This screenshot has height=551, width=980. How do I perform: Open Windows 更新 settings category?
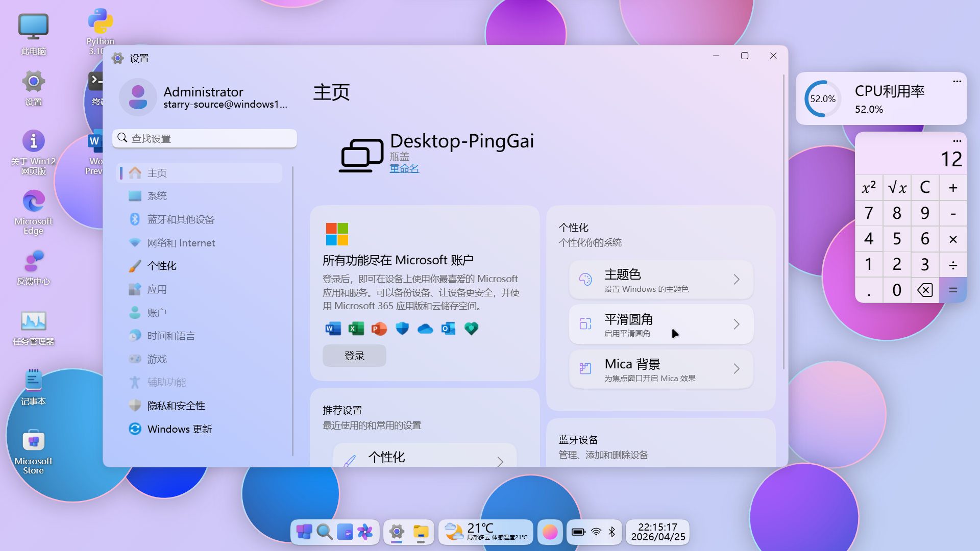point(200,429)
